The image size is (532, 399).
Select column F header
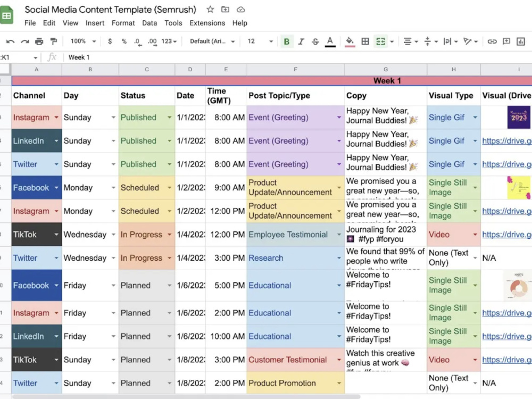click(x=295, y=69)
